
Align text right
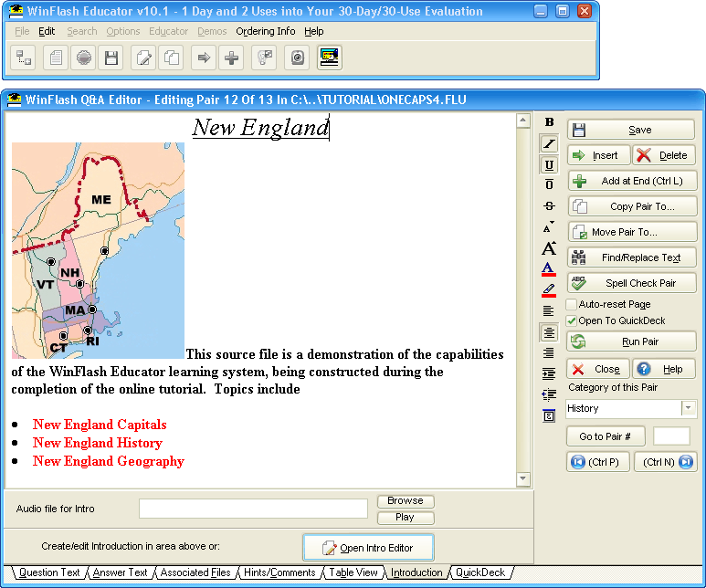[549, 353]
